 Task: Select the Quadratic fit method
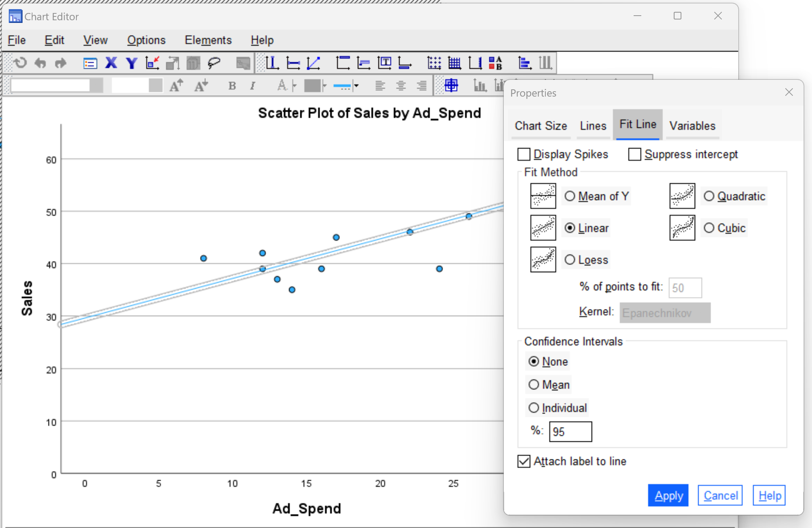[x=709, y=196]
